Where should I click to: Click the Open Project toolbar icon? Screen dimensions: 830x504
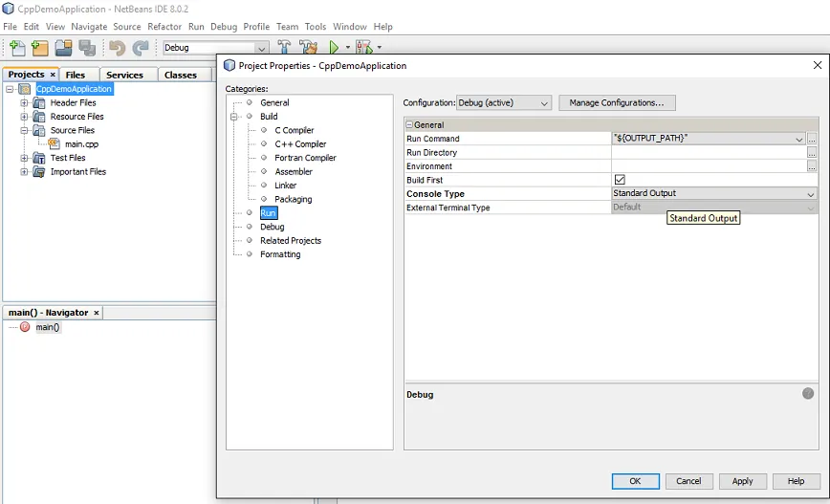point(63,48)
